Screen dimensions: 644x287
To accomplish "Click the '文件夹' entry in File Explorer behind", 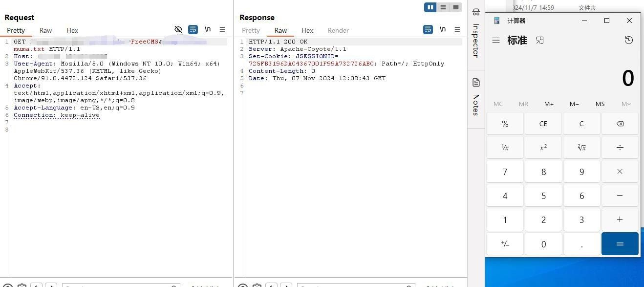I will [587, 7].
